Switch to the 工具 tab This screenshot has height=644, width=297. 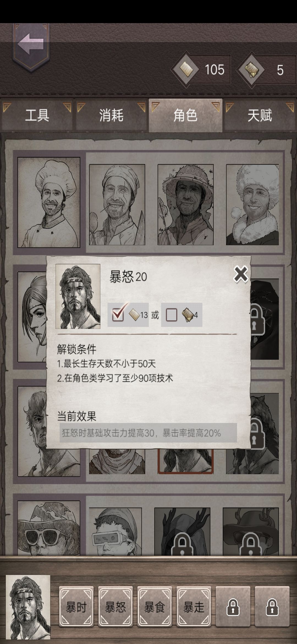(37, 115)
